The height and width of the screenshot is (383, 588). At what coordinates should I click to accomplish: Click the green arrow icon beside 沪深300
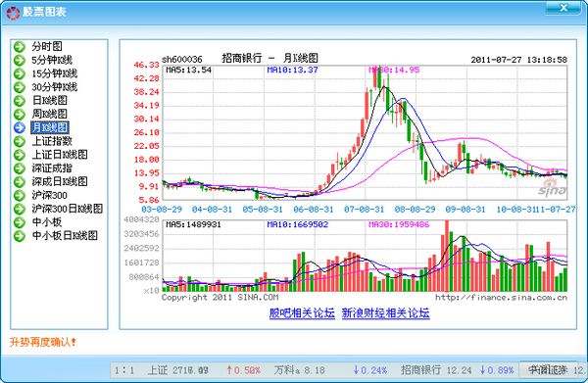(20, 195)
